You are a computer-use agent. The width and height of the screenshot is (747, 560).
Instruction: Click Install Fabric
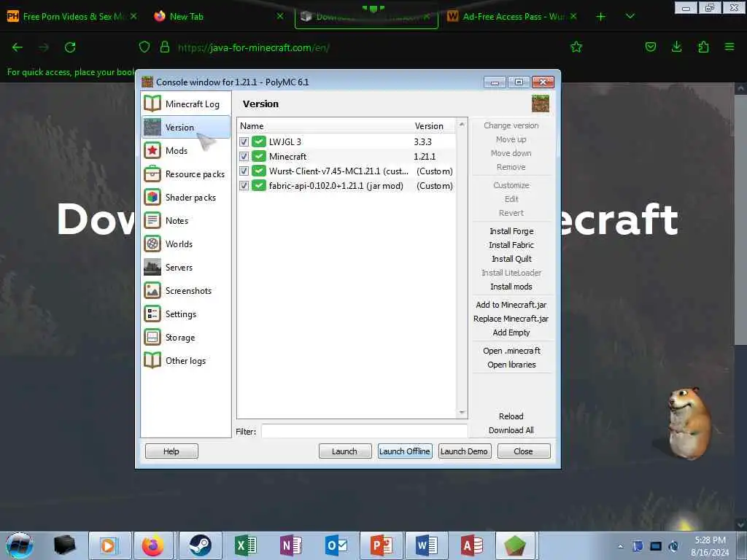(511, 245)
